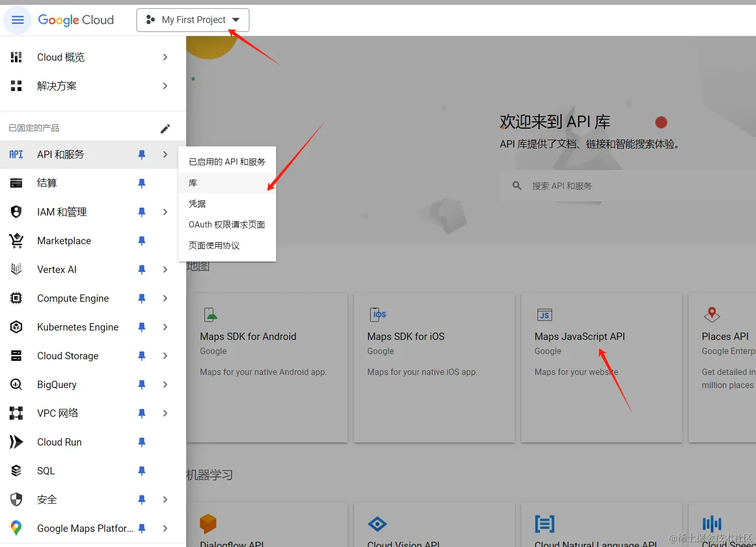The width and height of the screenshot is (756, 547).
Task: Open the hamburger navigation menu
Action: [x=18, y=20]
